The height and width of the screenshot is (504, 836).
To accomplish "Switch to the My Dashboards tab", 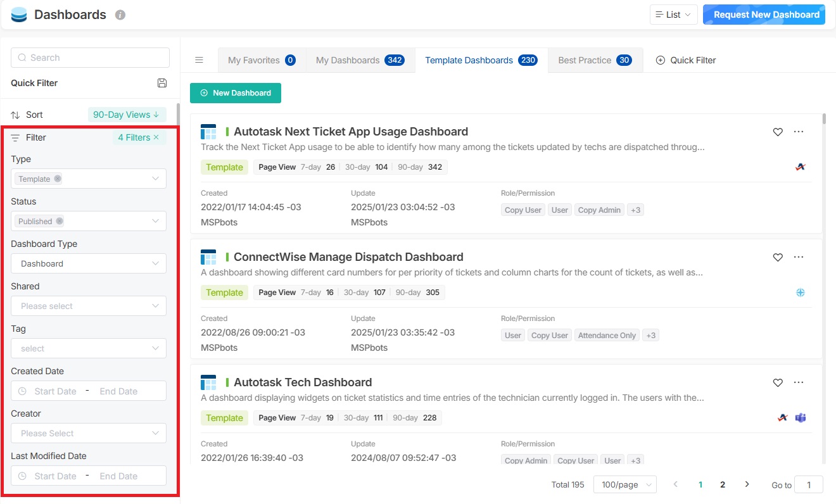I will point(359,60).
